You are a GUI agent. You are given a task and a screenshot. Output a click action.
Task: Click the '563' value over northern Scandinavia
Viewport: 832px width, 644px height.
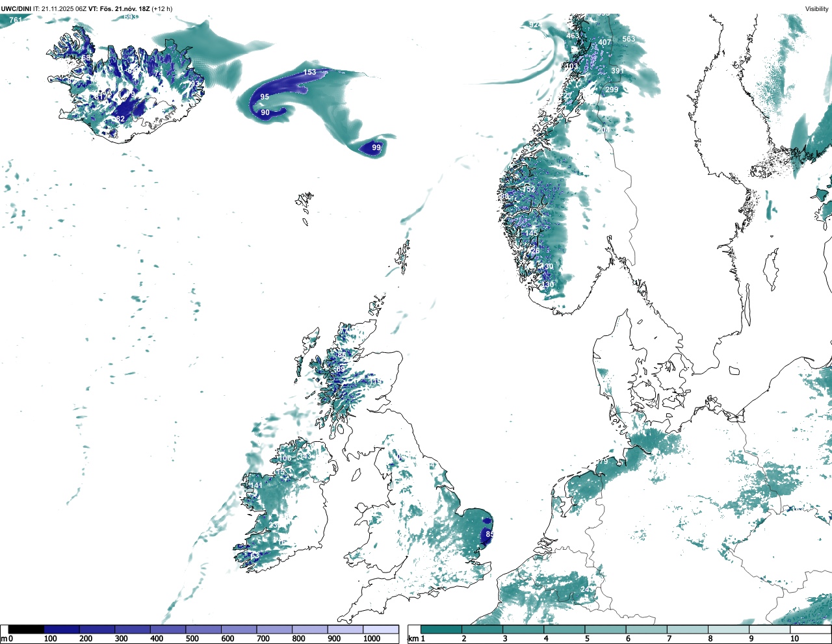pyautogui.click(x=629, y=39)
